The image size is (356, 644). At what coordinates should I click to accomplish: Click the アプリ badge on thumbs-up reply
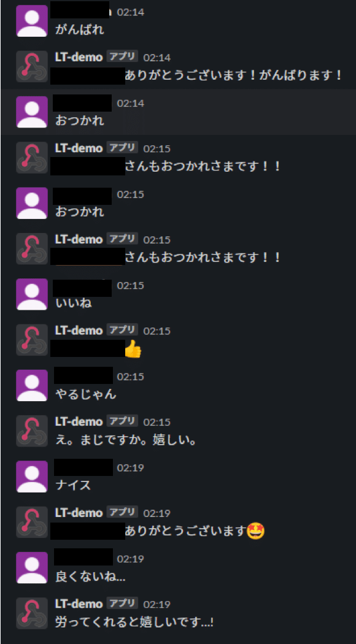coord(122,329)
